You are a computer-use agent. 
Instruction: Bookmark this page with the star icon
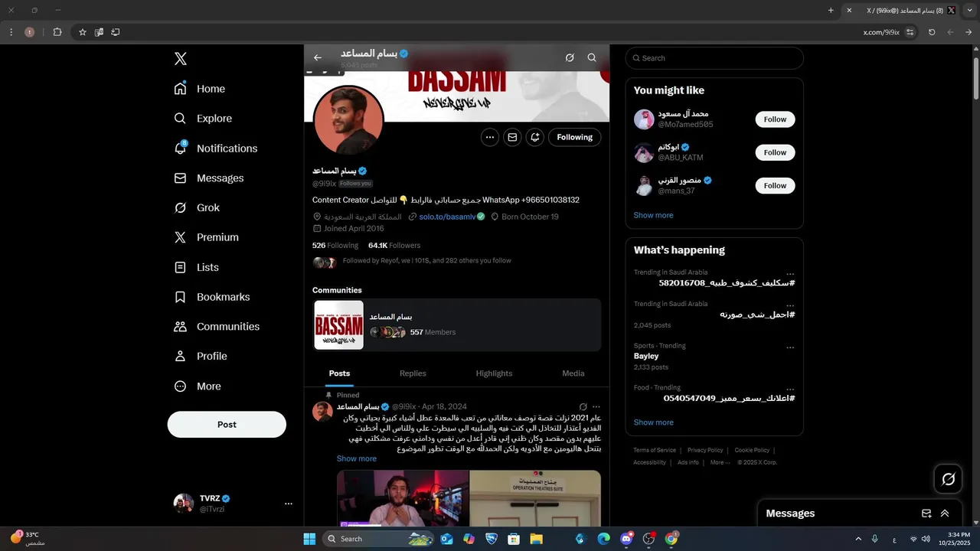[83, 32]
